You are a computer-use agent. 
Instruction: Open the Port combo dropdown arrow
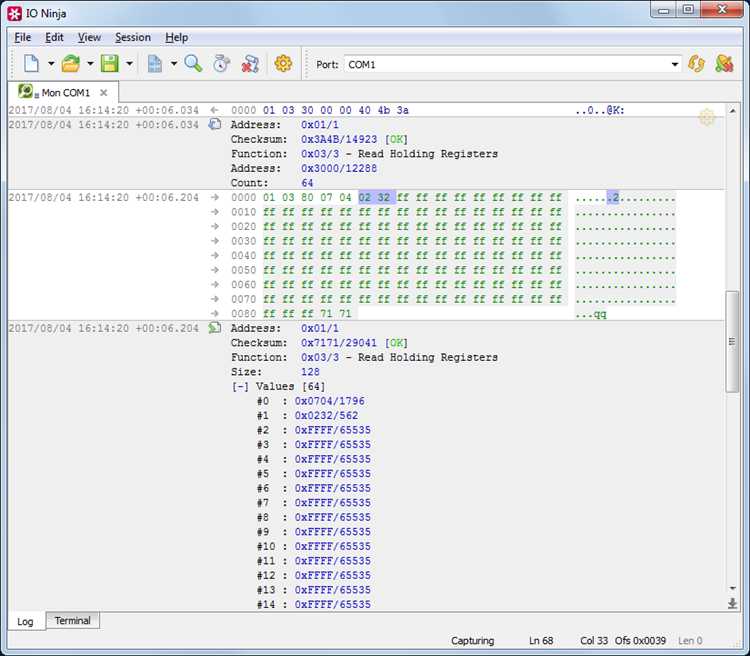pos(675,65)
